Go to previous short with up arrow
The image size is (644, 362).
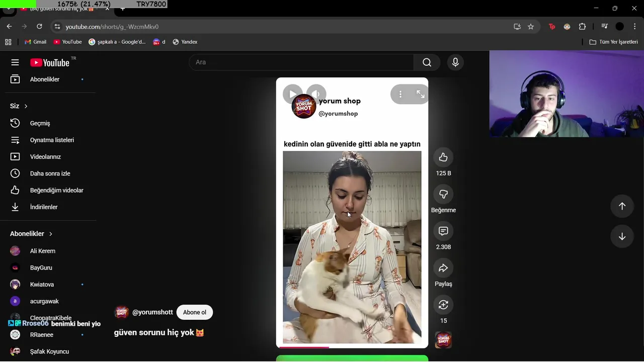click(x=622, y=206)
